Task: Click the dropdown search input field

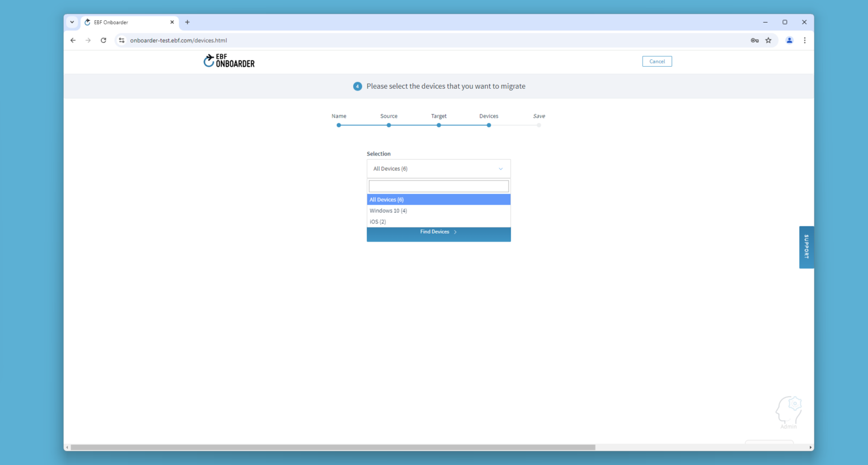Action: (x=439, y=186)
